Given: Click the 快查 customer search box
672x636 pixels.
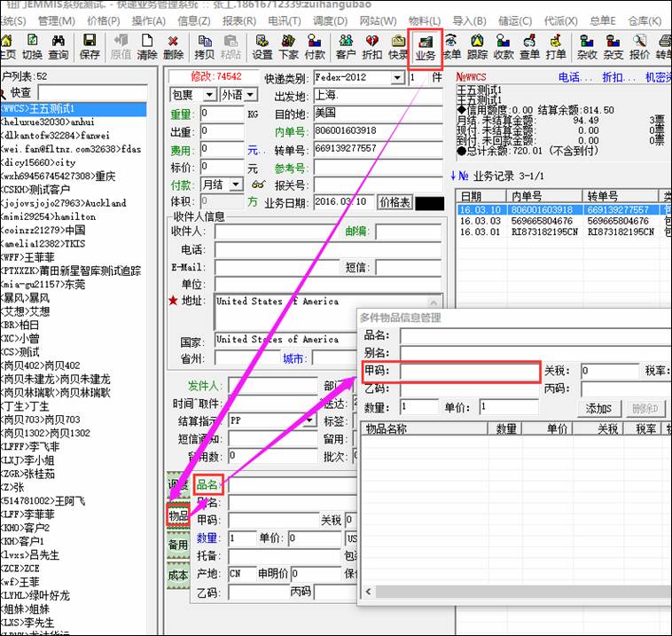Looking at the screenshot, I should point(92,92).
